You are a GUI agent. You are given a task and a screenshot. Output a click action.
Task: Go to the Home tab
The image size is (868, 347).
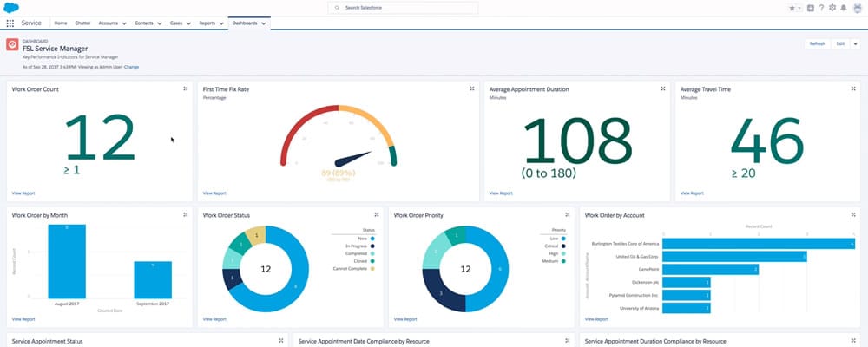coord(61,23)
